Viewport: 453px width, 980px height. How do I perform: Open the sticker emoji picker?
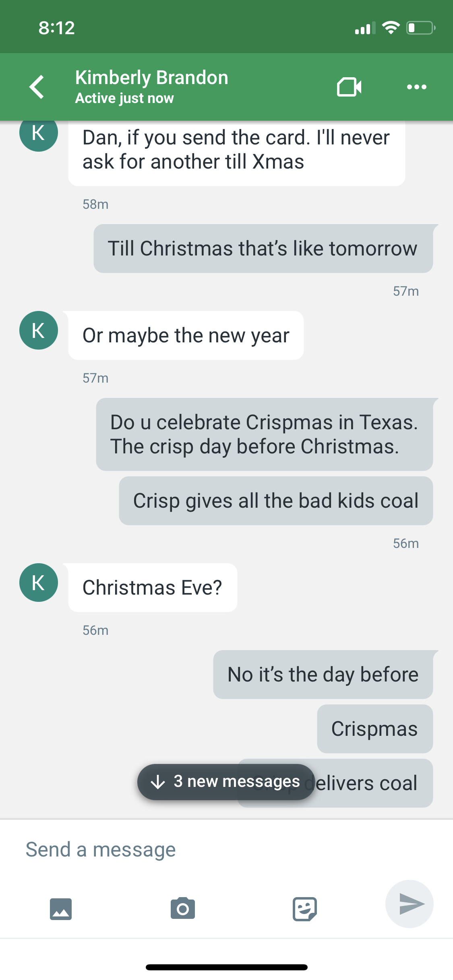(x=304, y=909)
